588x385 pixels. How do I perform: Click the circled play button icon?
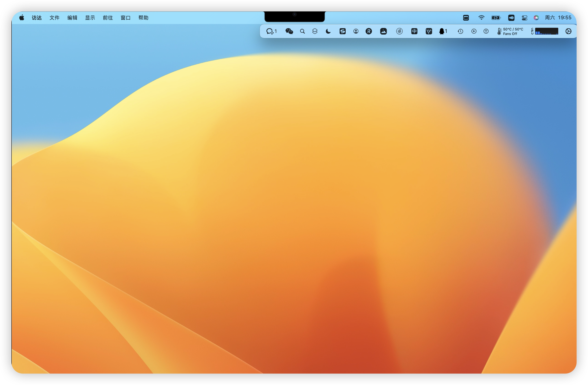click(474, 31)
